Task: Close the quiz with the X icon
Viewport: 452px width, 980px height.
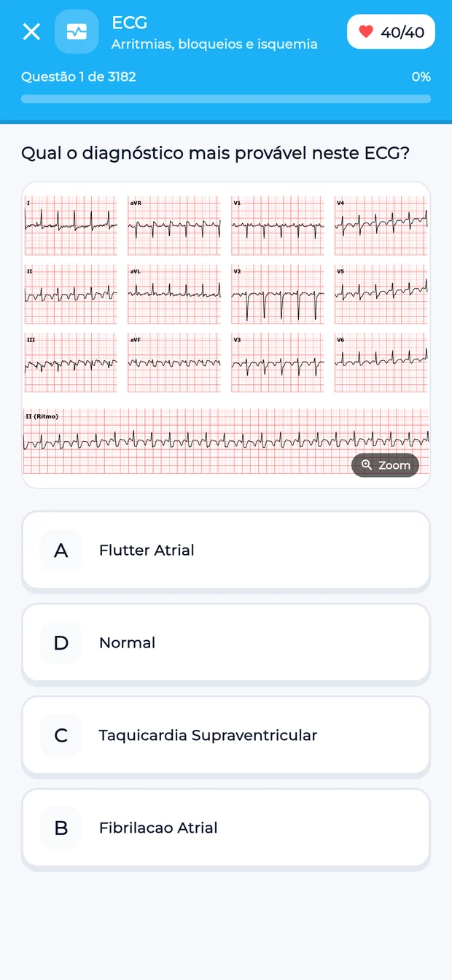Action: pos(31,32)
